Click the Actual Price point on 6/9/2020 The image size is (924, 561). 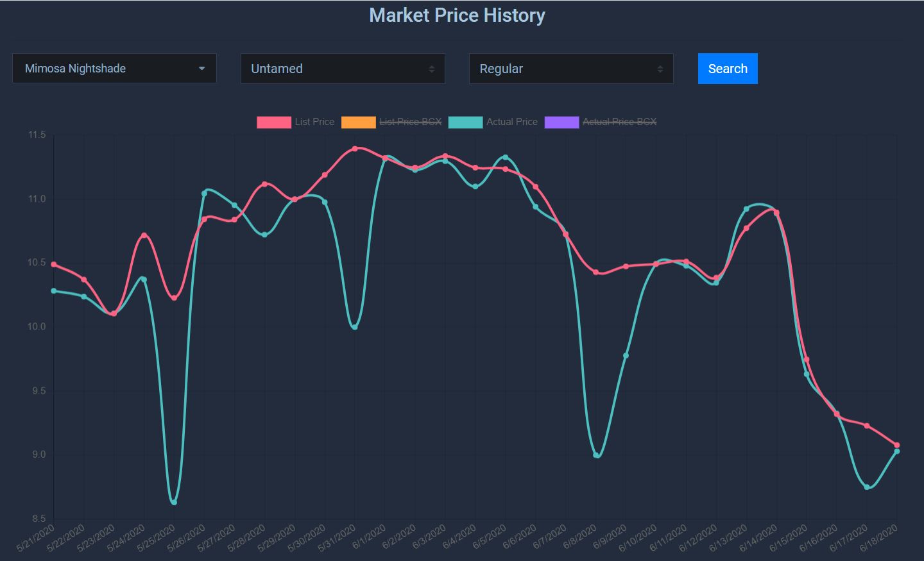click(626, 356)
